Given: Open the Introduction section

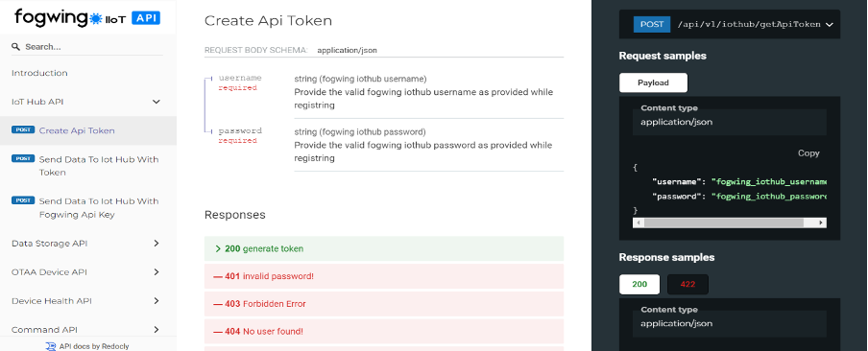Looking at the screenshot, I should coord(39,73).
